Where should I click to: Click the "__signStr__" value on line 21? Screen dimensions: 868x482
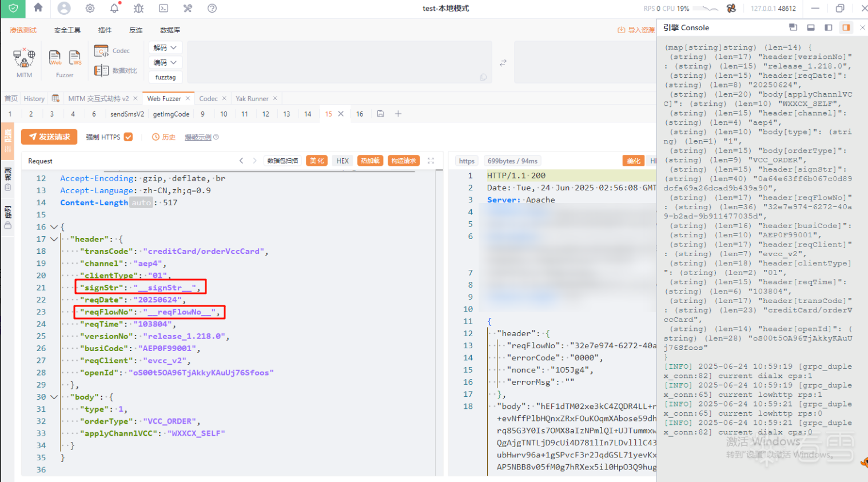(165, 287)
